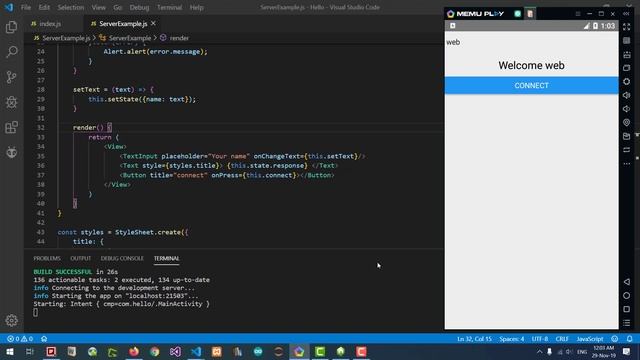The image size is (640, 360).
Task: Open the Explorer view in the activity bar
Action: tap(11, 27)
